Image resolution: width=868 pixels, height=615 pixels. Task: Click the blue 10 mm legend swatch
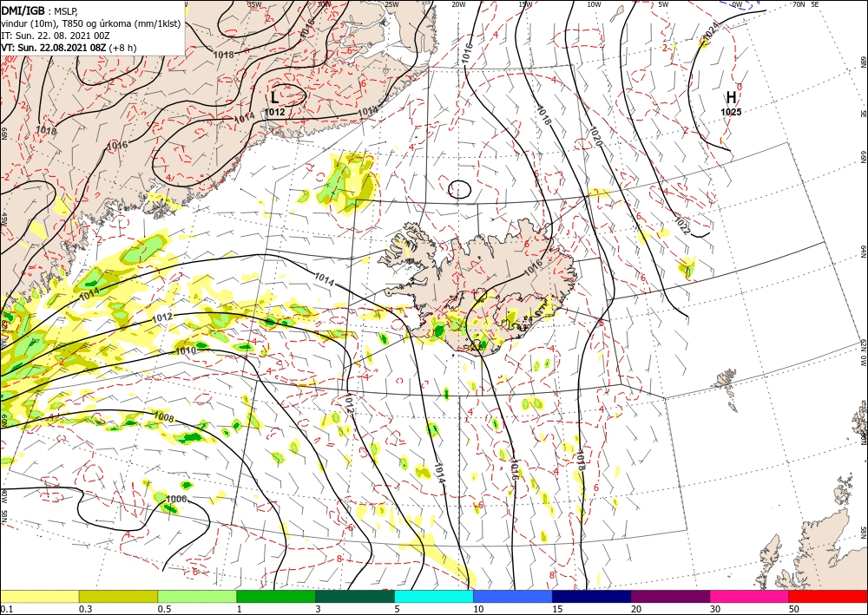[513, 596]
